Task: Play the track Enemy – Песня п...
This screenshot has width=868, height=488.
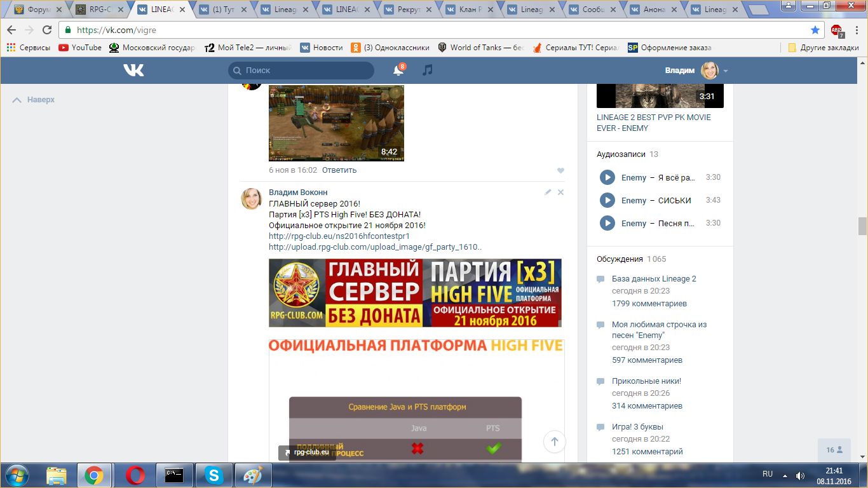Action: click(607, 223)
